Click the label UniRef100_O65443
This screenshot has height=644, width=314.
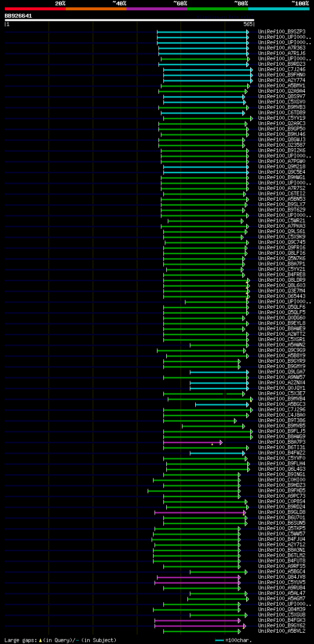(282, 296)
